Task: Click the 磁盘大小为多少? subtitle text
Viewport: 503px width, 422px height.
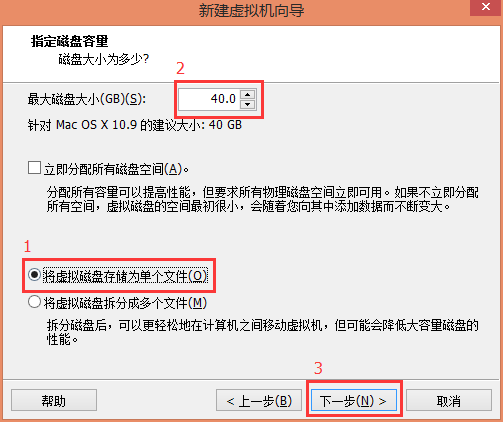Action: (104, 60)
